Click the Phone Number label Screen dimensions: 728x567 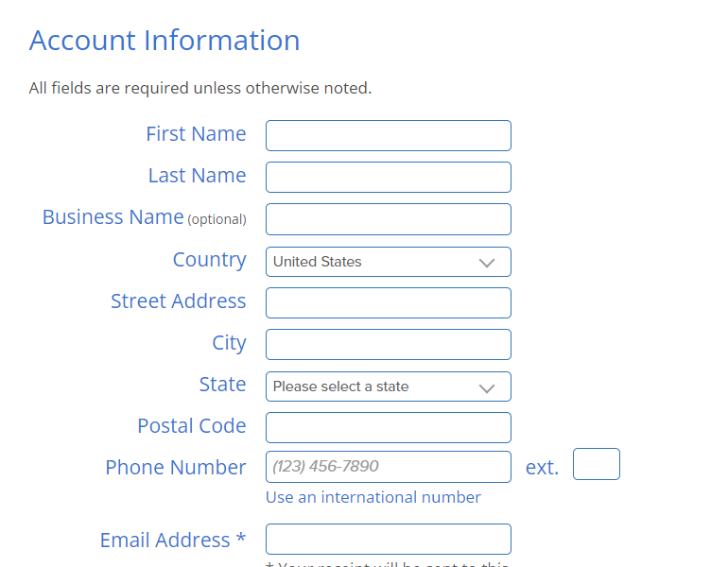coord(176,467)
